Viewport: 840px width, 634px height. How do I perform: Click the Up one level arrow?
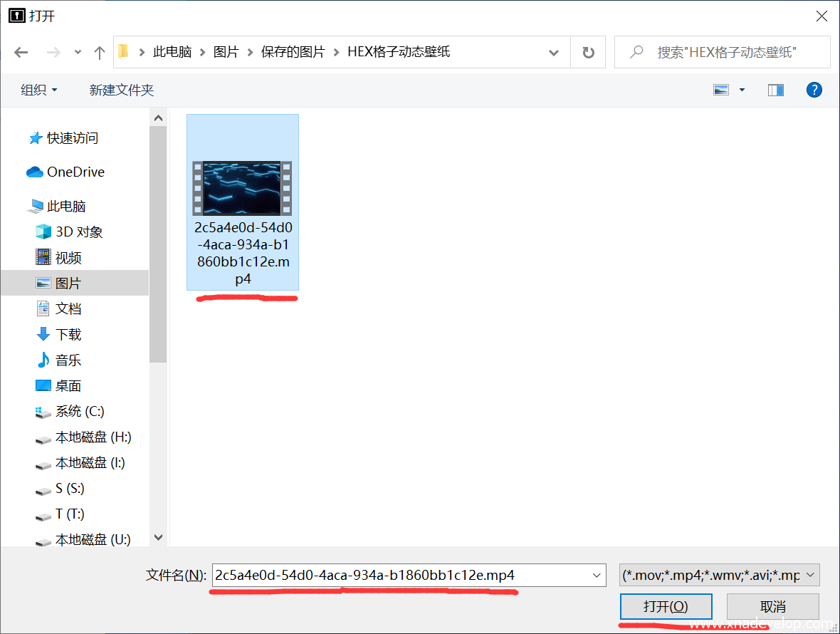100,52
